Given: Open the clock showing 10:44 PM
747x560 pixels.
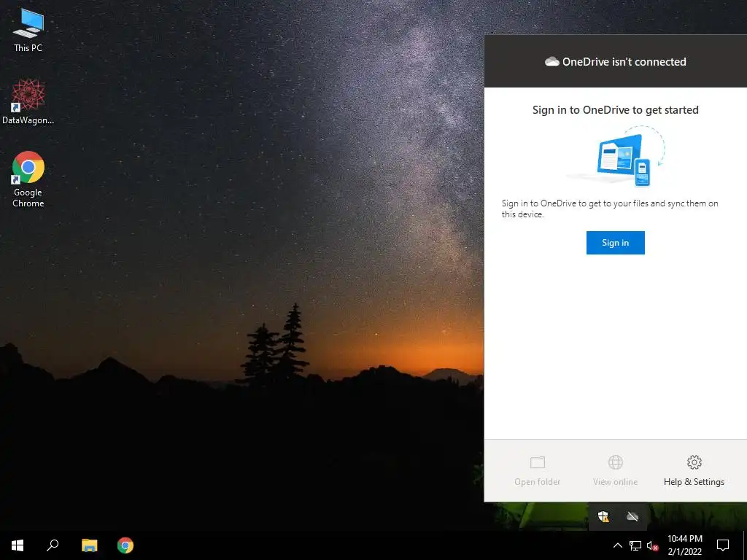Looking at the screenshot, I should point(684,545).
